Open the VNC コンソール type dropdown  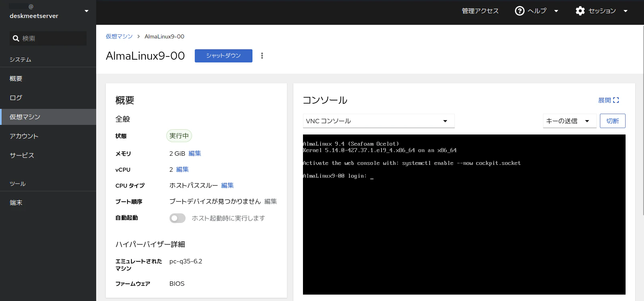379,121
